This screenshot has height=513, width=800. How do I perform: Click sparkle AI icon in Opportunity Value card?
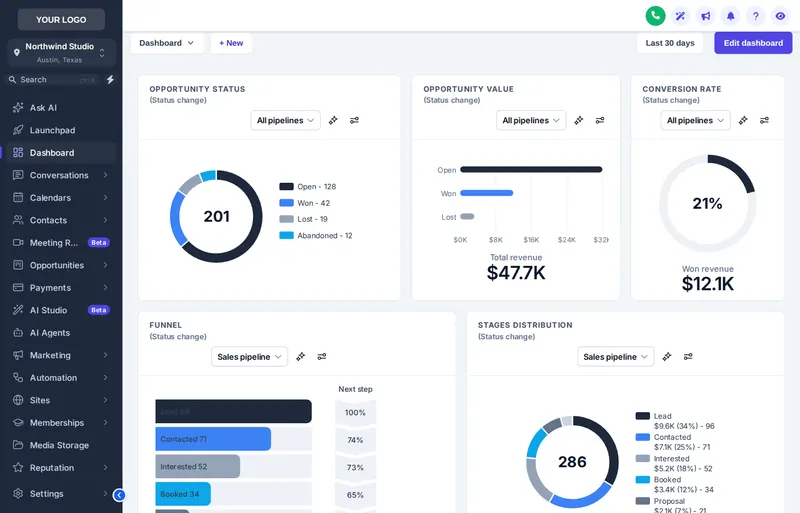[x=579, y=120]
